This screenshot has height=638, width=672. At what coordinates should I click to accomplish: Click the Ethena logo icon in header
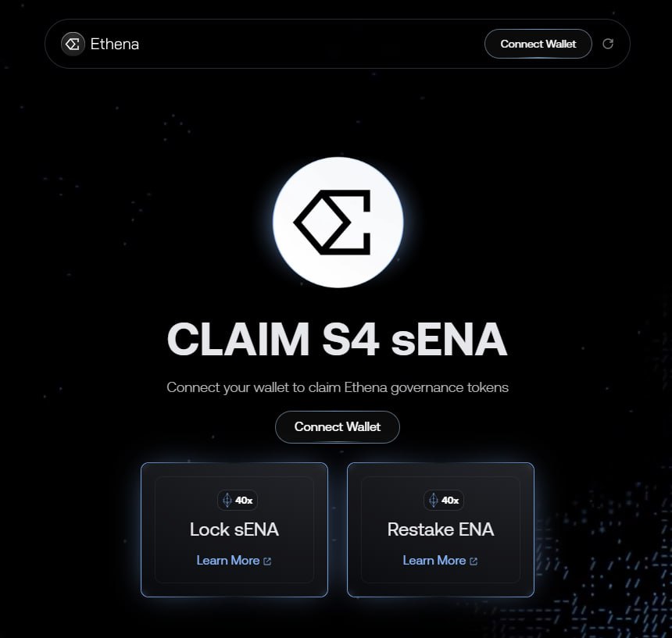point(73,44)
